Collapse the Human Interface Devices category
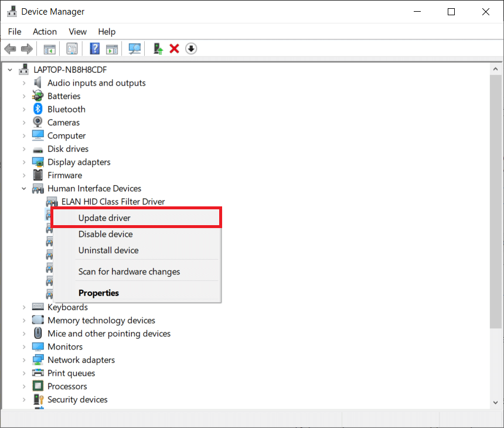The height and width of the screenshot is (428, 504). [24, 189]
